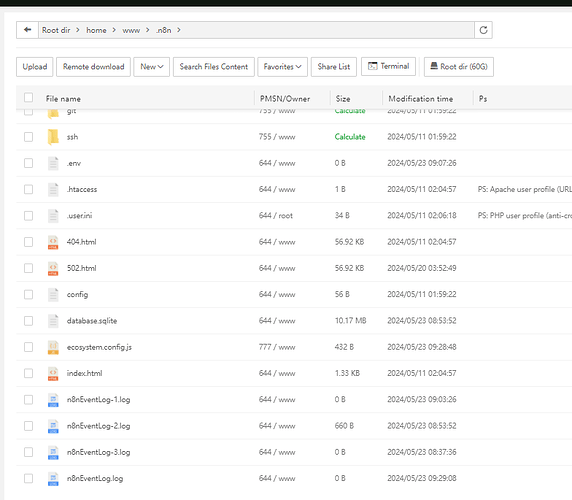572x500 pixels.
Task: Expand the New dropdown menu
Action: tap(151, 67)
